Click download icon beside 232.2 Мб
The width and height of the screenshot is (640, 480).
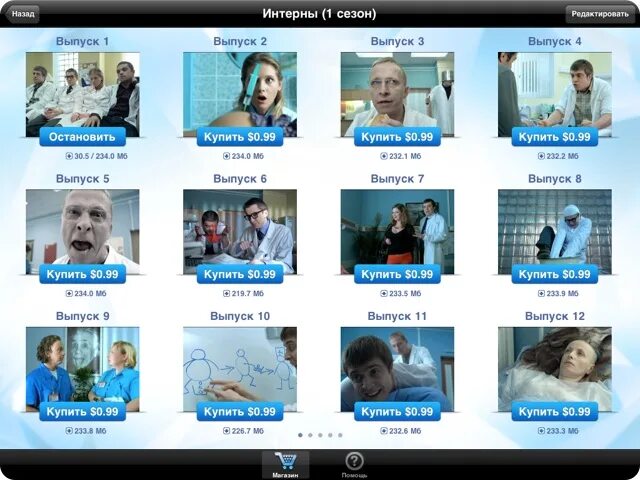point(541,156)
